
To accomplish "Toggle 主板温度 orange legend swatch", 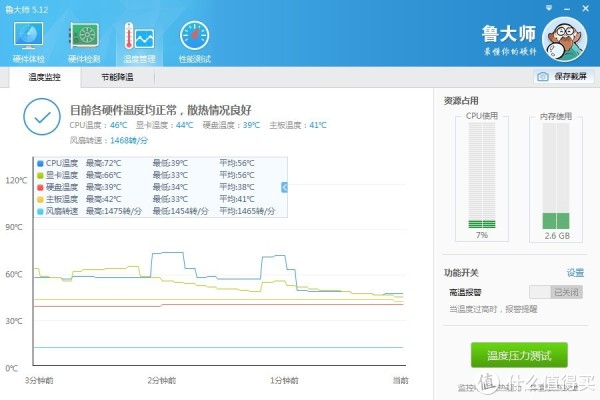I will tap(40, 199).
